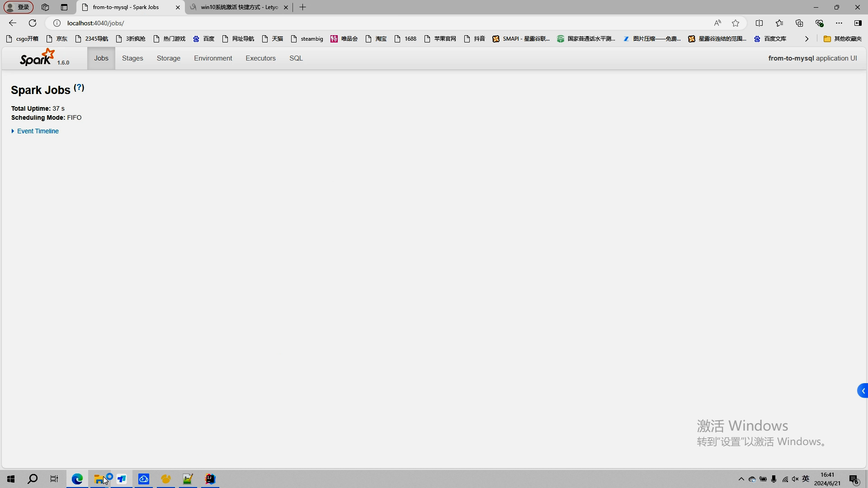
Task: Click the Spark Jobs help (?) link
Action: tap(79, 88)
